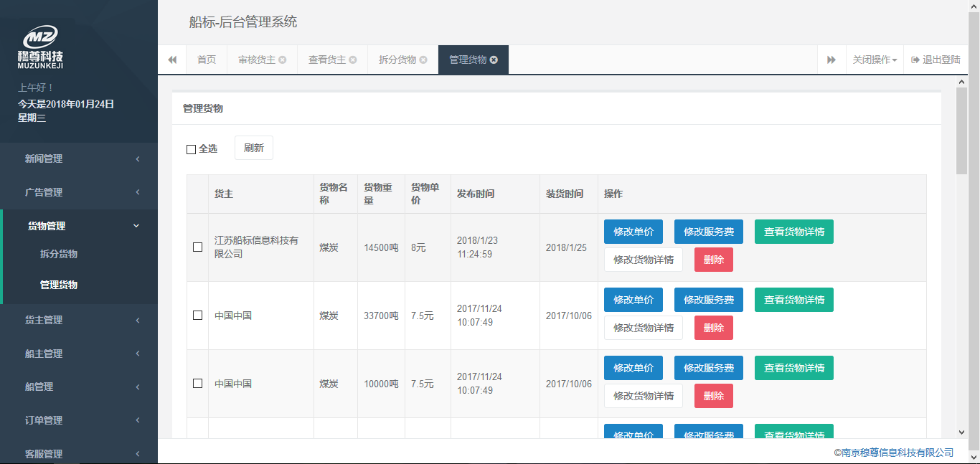Collapse the 货物管理 sidebar section
This screenshot has height=464, width=980.
pyautogui.click(x=79, y=226)
